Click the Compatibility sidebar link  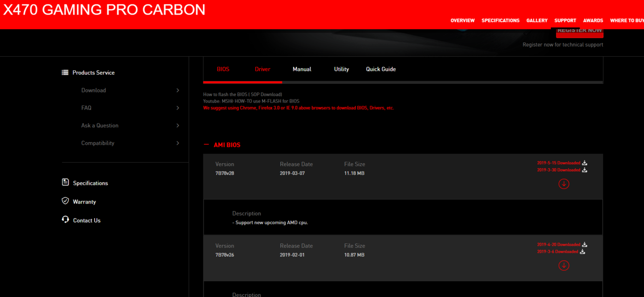pyautogui.click(x=98, y=143)
